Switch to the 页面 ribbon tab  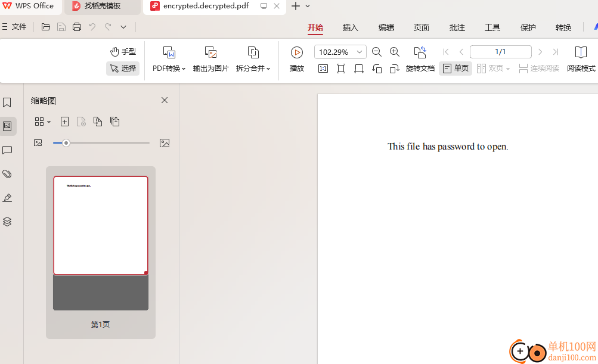pyautogui.click(x=422, y=27)
